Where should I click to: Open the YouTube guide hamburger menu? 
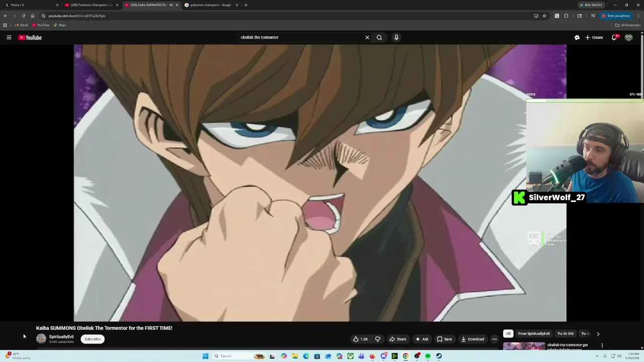9,37
